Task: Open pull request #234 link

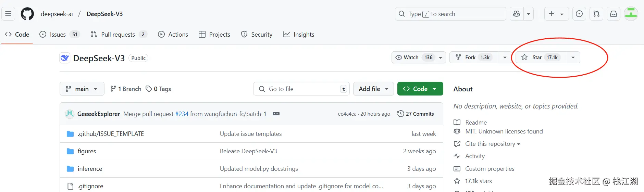Action: click(182, 114)
